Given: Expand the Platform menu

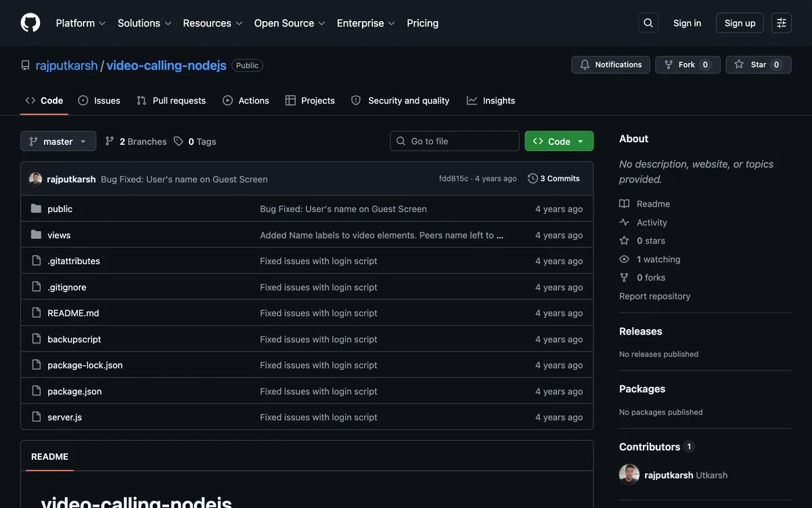Looking at the screenshot, I should tap(81, 23).
